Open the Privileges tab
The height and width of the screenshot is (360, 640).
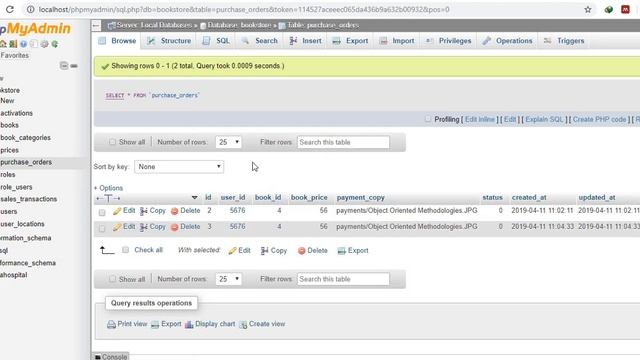tap(448, 41)
